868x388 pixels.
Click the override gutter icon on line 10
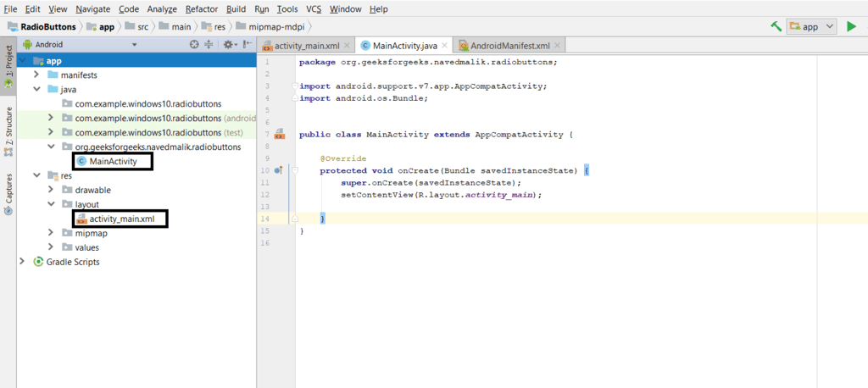[278, 170]
